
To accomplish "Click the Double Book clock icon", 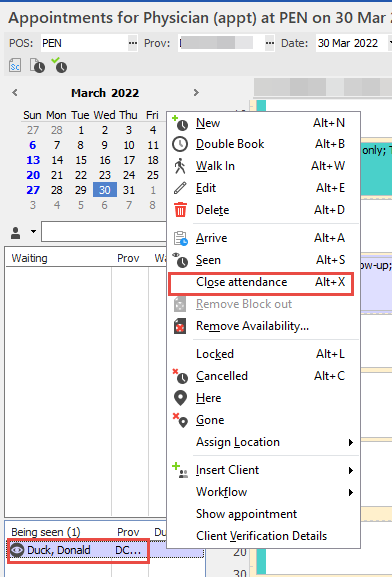I will click(180, 144).
